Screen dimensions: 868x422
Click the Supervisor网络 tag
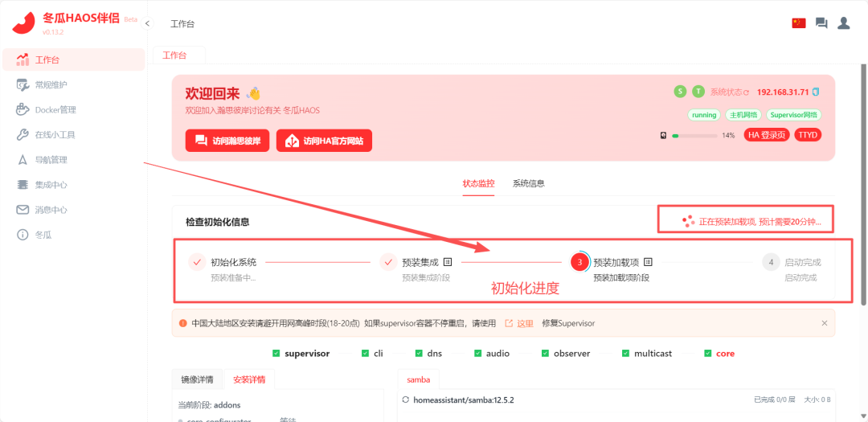794,115
